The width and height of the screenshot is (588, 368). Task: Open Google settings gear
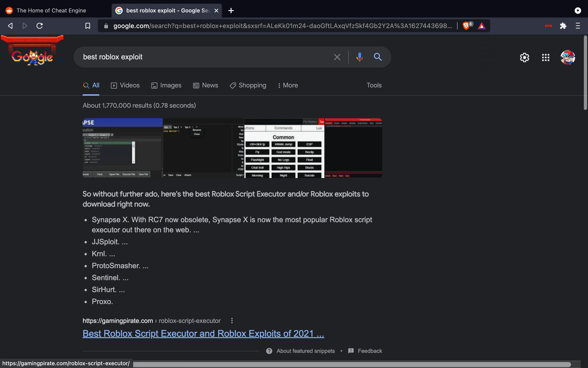[525, 58]
